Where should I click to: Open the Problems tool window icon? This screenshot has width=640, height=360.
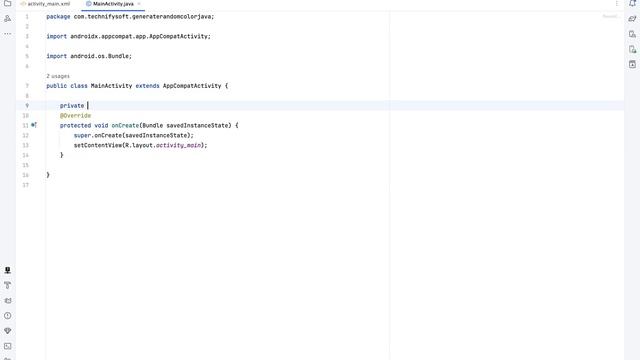[x=7, y=316]
